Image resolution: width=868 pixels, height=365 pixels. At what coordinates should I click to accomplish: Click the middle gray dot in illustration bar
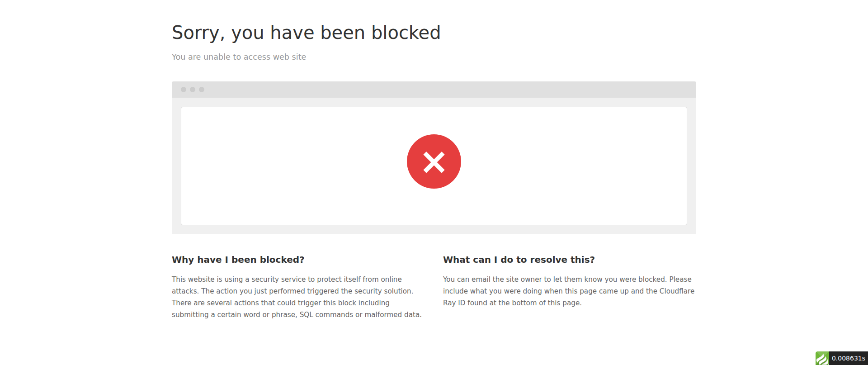point(193,90)
